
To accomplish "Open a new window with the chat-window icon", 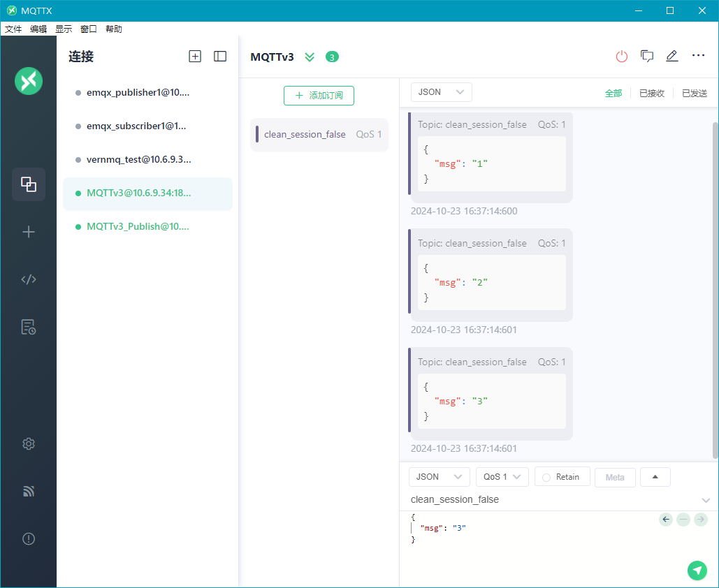I will pyautogui.click(x=647, y=57).
